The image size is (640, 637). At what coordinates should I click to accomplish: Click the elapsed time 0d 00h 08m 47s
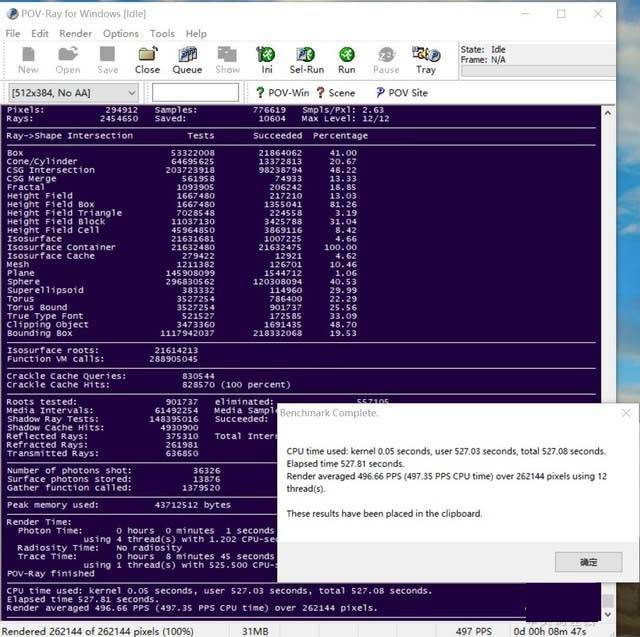(x=549, y=631)
